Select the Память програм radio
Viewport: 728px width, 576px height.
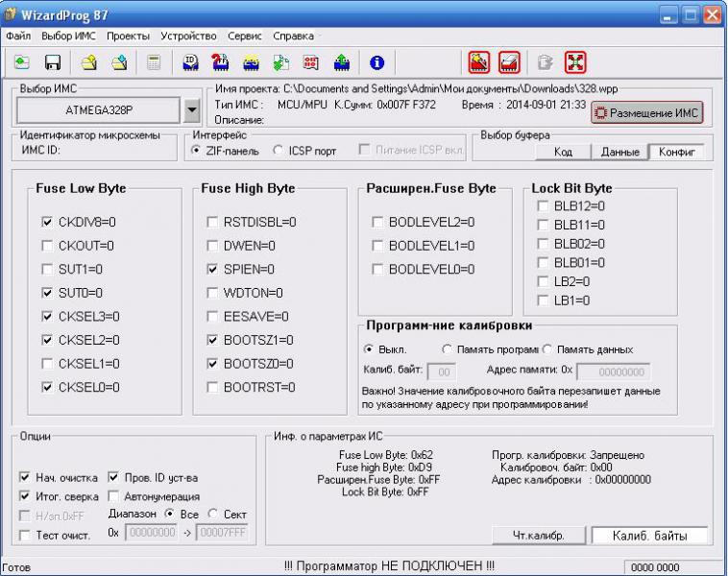pyautogui.click(x=447, y=349)
